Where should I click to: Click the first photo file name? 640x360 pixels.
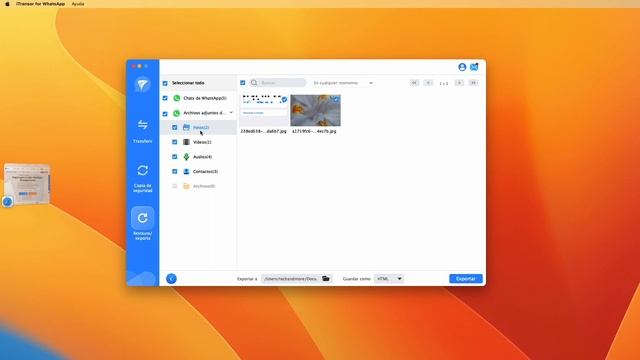coord(264,131)
